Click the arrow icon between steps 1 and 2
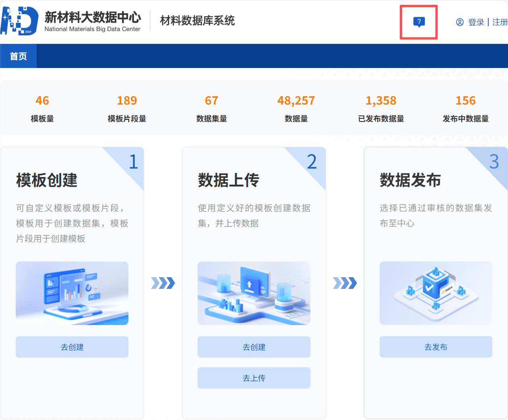Screen dimensions: 508x420 pos(163,283)
